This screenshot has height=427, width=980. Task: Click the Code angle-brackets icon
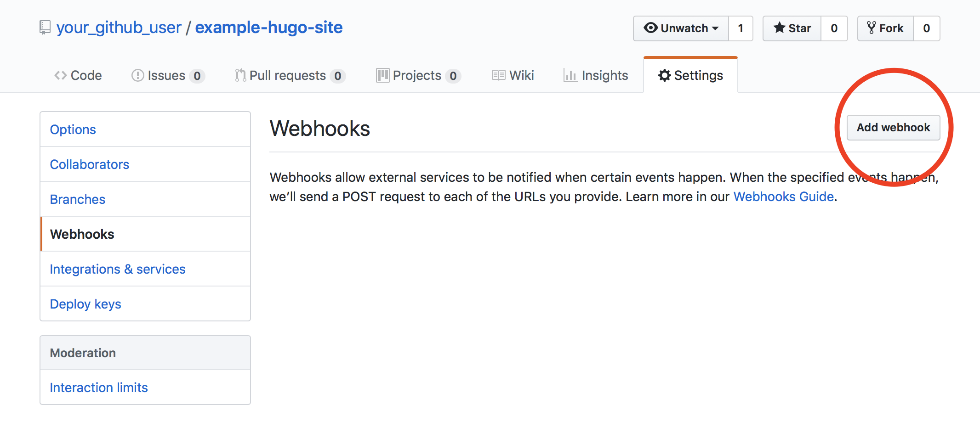click(x=61, y=75)
